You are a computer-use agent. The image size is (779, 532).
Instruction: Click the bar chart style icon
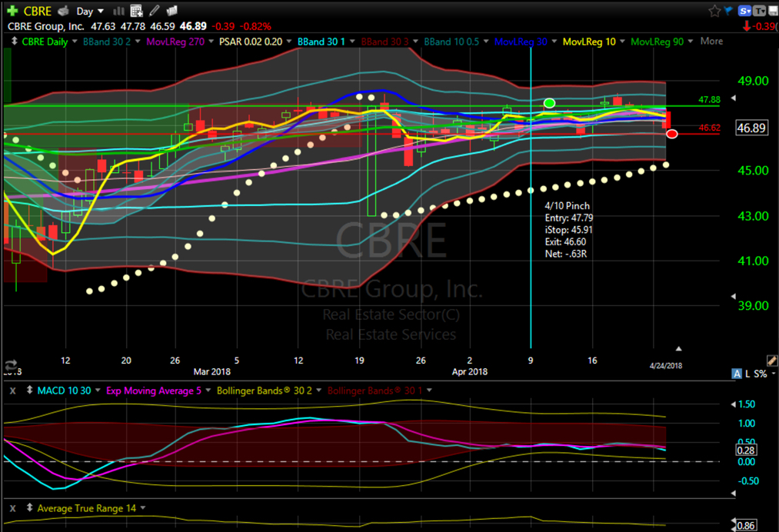118,11
